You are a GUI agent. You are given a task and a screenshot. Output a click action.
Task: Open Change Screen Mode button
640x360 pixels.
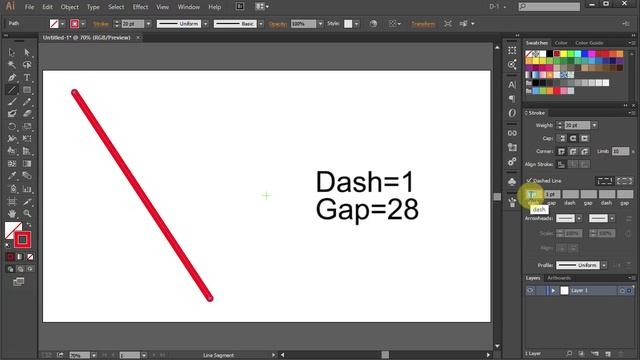coord(18,282)
